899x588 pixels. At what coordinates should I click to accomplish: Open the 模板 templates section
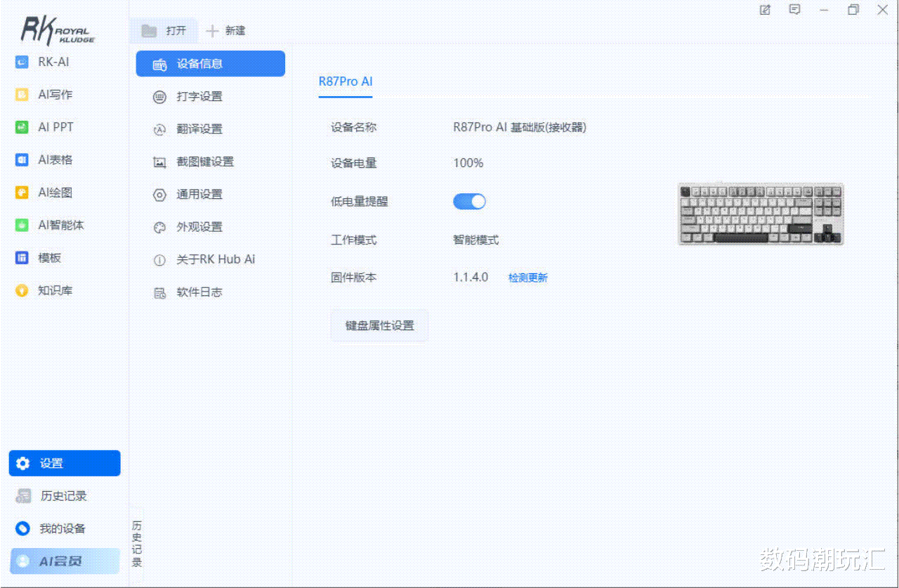point(39,258)
